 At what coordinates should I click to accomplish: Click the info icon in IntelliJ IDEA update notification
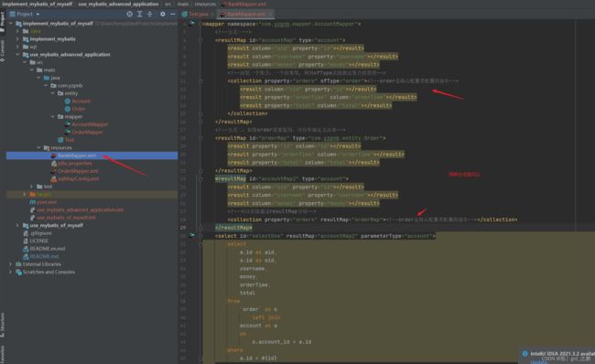click(x=525, y=353)
